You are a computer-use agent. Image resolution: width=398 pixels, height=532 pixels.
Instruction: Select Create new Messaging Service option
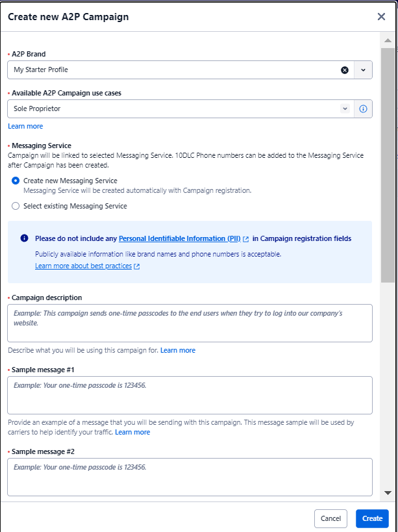tap(15, 181)
